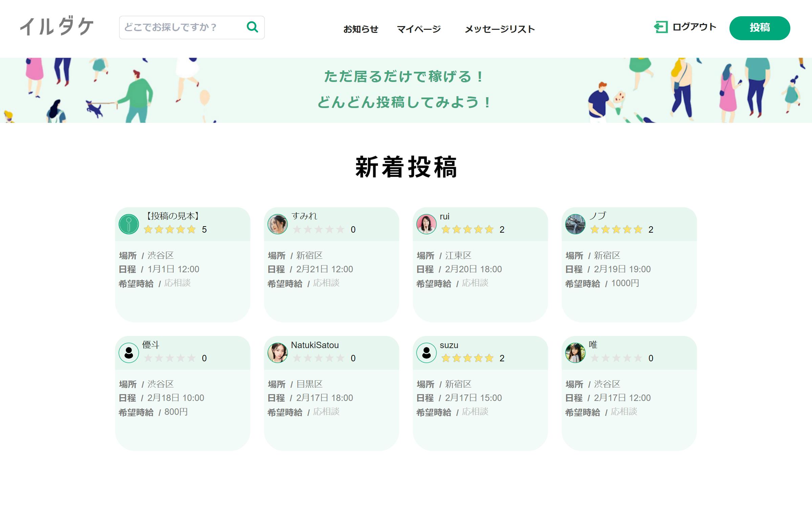Click the search magnifier icon
812x511 pixels.
(x=252, y=27)
